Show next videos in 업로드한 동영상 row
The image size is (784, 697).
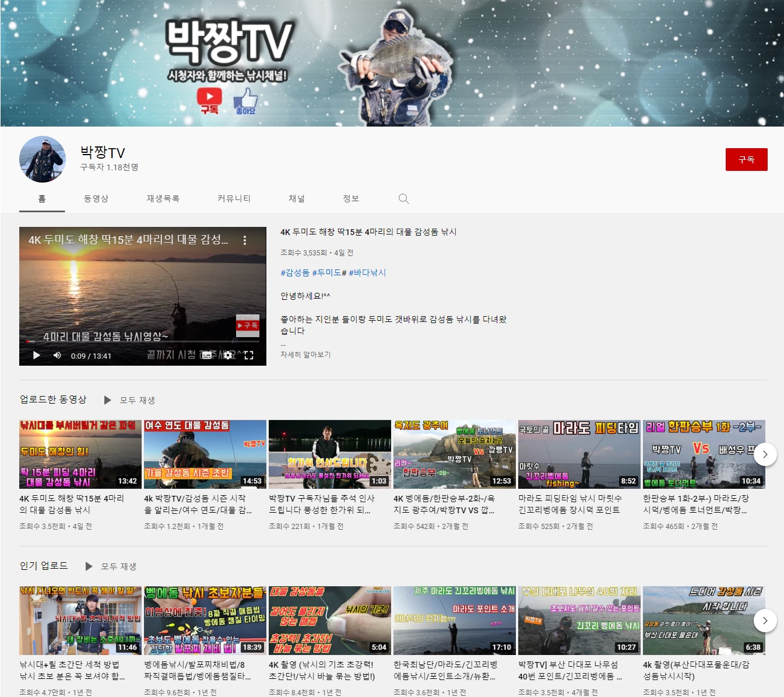pyautogui.click(x=765, y=454)
